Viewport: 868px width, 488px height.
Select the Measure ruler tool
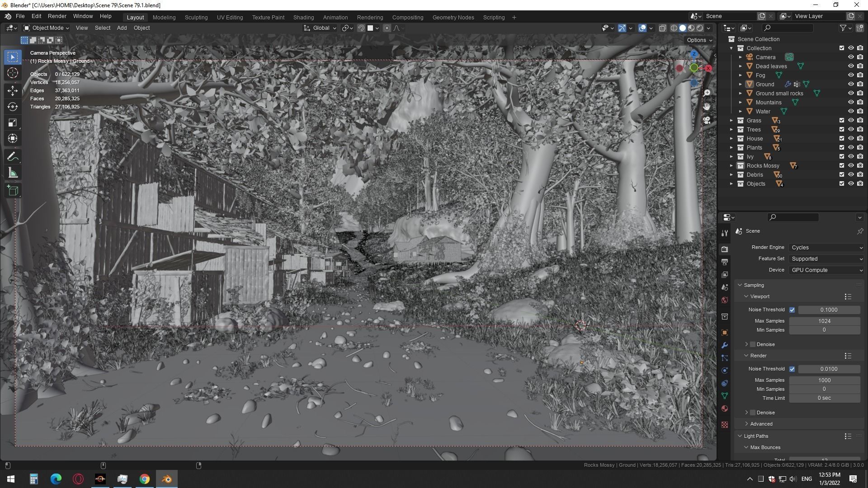click(x=13, y=173)
